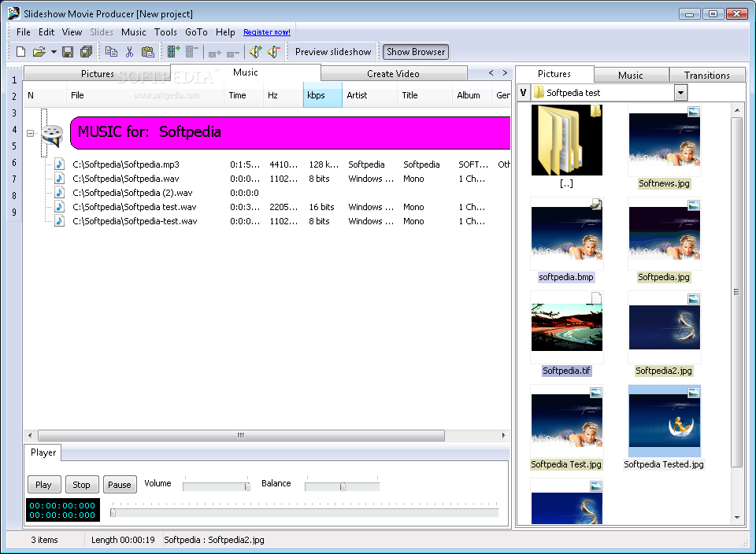Image resolution: width=756 pixels, height=554 pixels.
Task: Open the Tools menu
Action: pos(165,32)
